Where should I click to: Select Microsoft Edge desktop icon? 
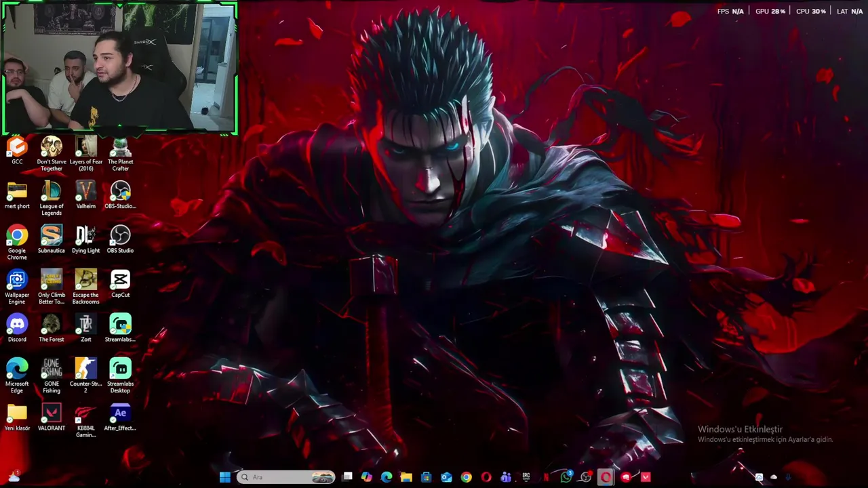17,376
